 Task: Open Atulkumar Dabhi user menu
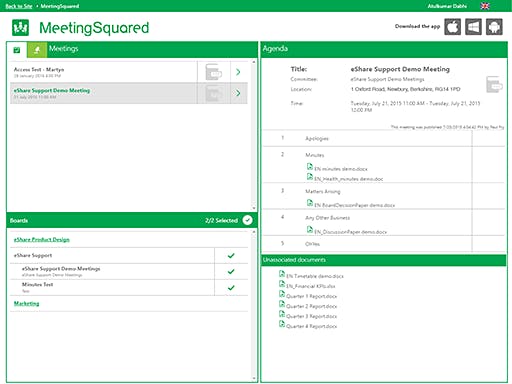pos(447,6)
